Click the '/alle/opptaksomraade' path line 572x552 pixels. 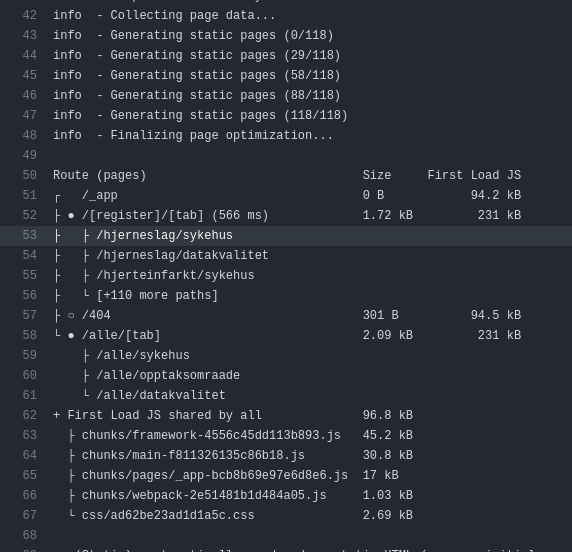point(168,375)
